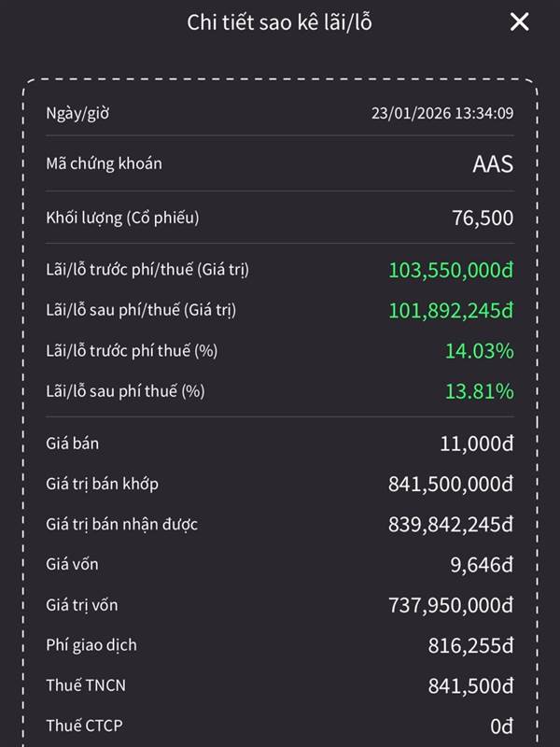Click the 13.81% after-fee profit percentage
Image resolution: width=560 pixels, height=747 pixels.
[479, 391]
